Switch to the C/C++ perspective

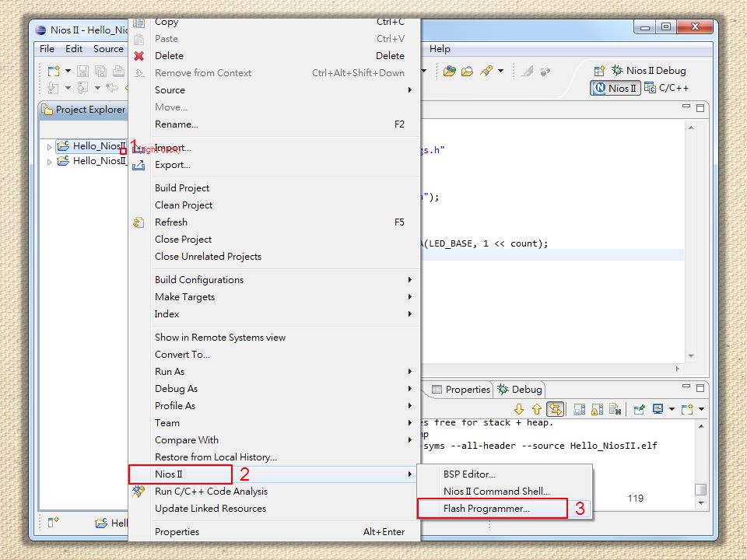pyautogui.click(x=666, y=88)
